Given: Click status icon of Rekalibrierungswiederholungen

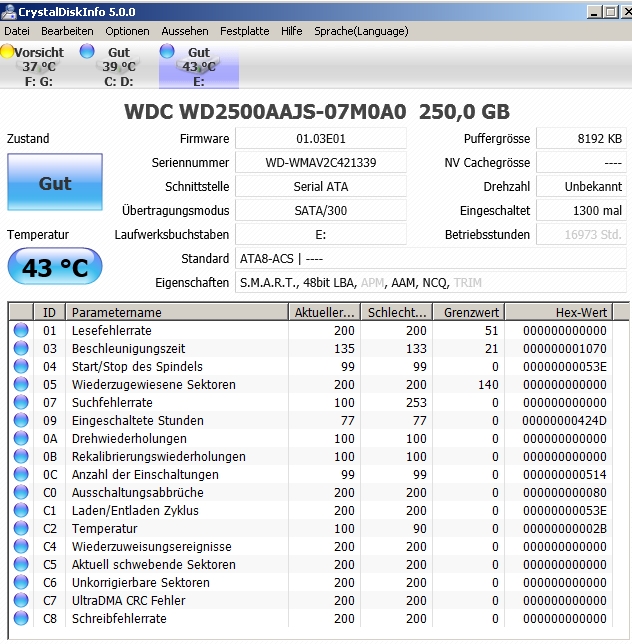Looking at the screenshot, I should tap(21, 456).
